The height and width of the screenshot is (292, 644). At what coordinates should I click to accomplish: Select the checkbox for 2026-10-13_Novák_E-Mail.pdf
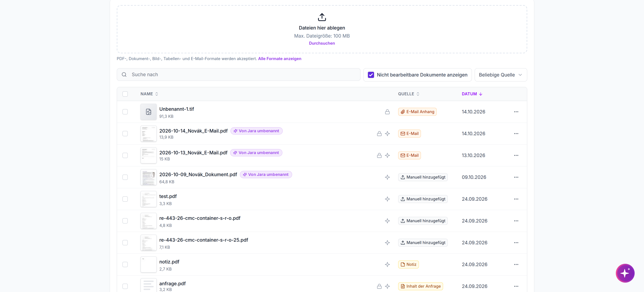click(125, 155)
